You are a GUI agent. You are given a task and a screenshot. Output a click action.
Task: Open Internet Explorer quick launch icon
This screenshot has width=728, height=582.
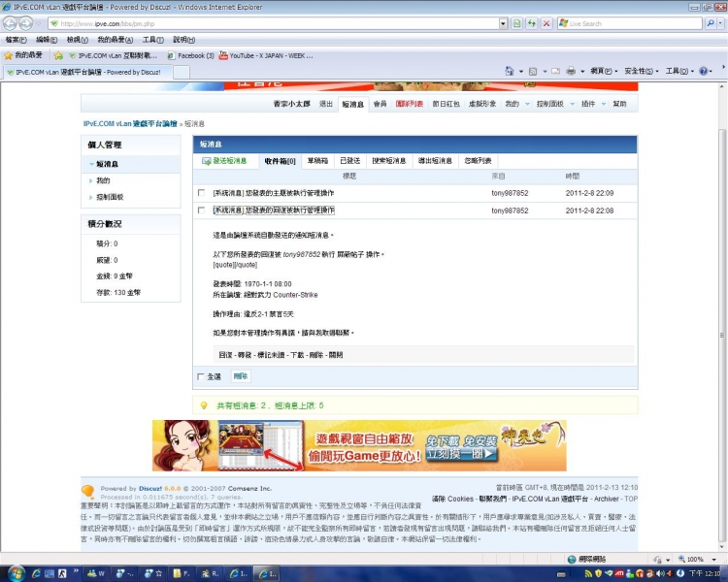(36, 573)
